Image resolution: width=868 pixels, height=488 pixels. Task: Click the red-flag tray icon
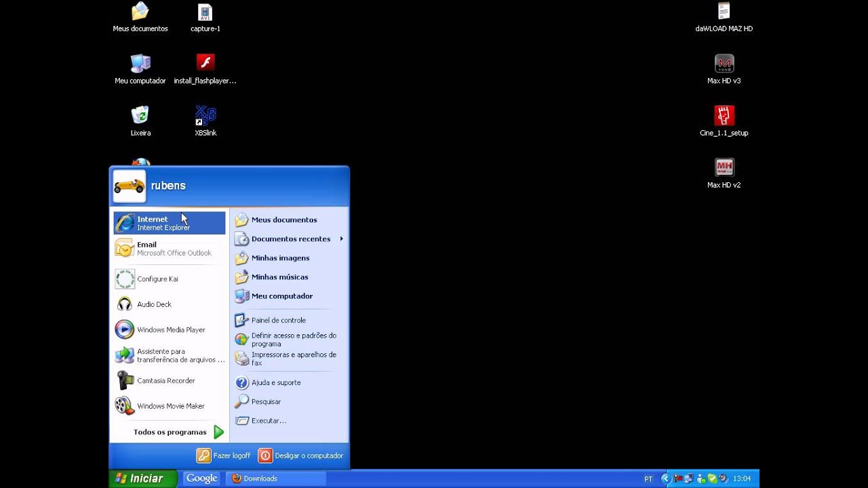tap(677, 479)
